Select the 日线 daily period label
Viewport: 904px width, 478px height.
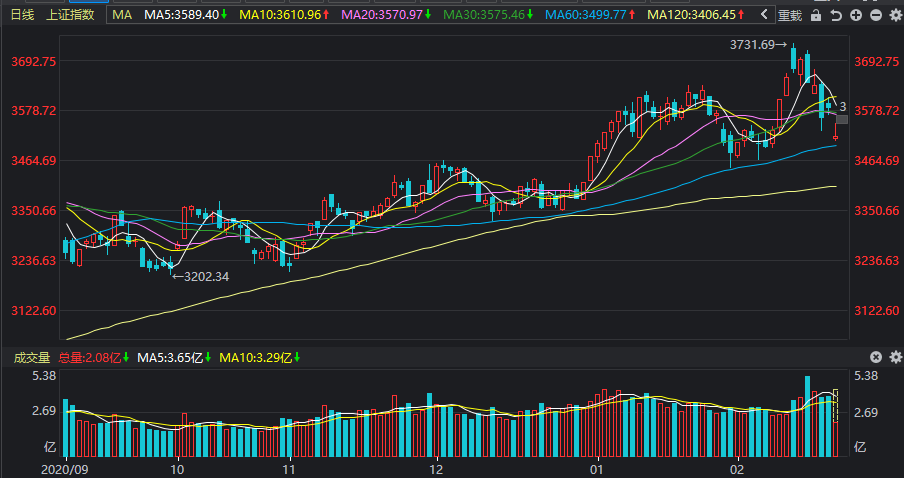tap(22, 15)
